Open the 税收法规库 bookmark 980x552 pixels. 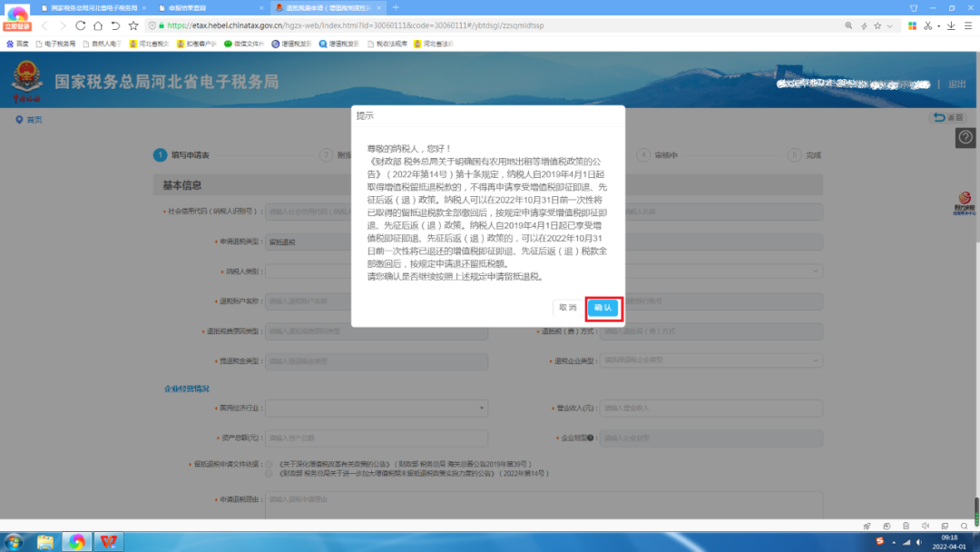[x=387, y=44]
